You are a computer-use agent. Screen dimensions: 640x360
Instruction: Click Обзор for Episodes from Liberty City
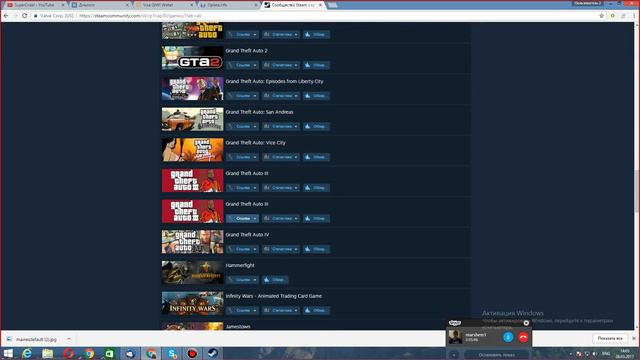tap(316, 96)
